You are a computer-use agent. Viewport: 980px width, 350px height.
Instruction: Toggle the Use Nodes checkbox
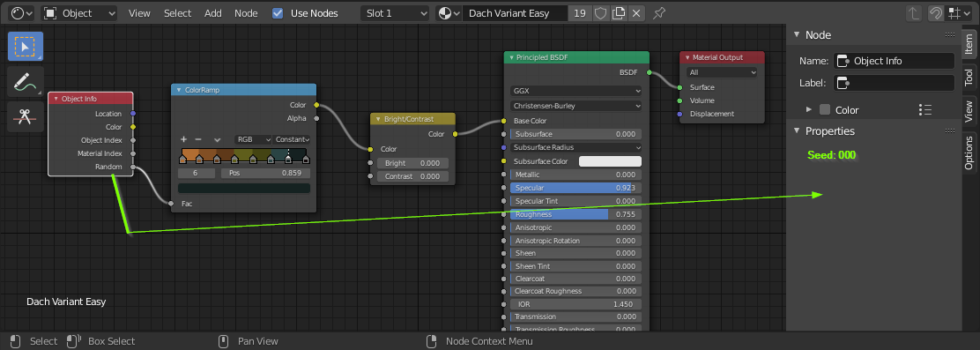(x=278, y=13)
